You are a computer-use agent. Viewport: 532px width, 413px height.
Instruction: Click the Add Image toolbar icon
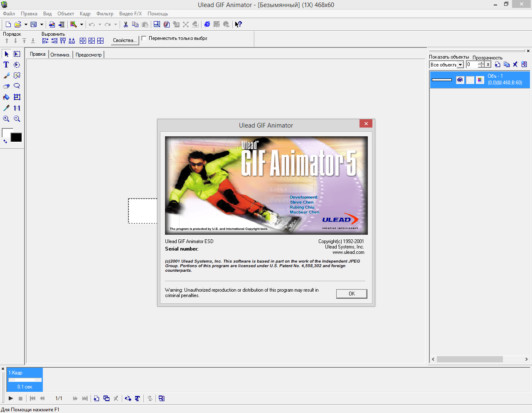[x=52, y=25]
